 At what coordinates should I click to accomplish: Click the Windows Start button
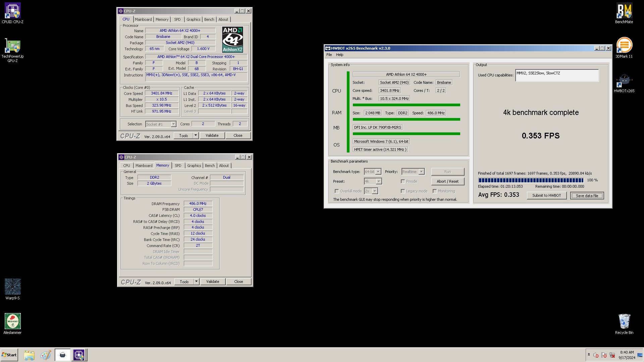coord(9,355)
